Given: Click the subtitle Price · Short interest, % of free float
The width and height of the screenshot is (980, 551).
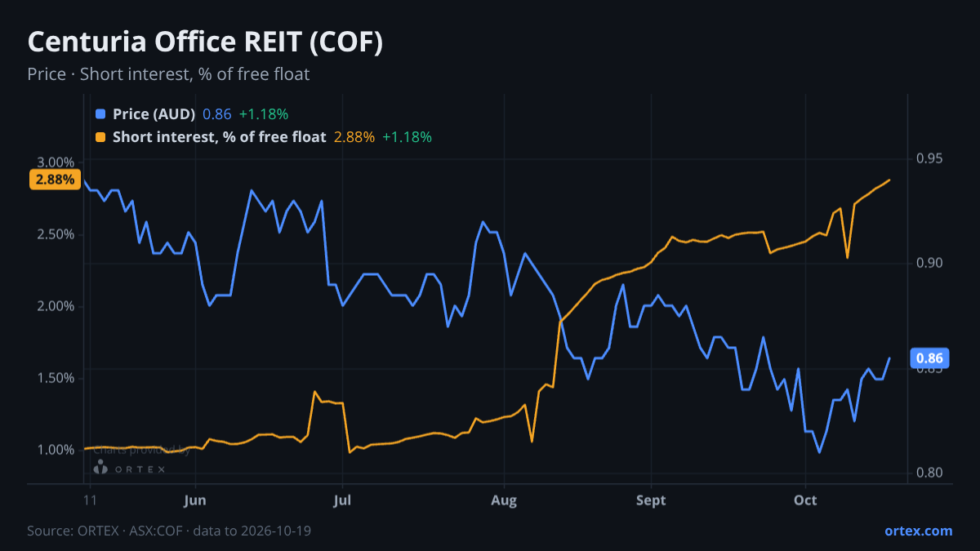Looking at the screenshot, I should click(168, 74).
